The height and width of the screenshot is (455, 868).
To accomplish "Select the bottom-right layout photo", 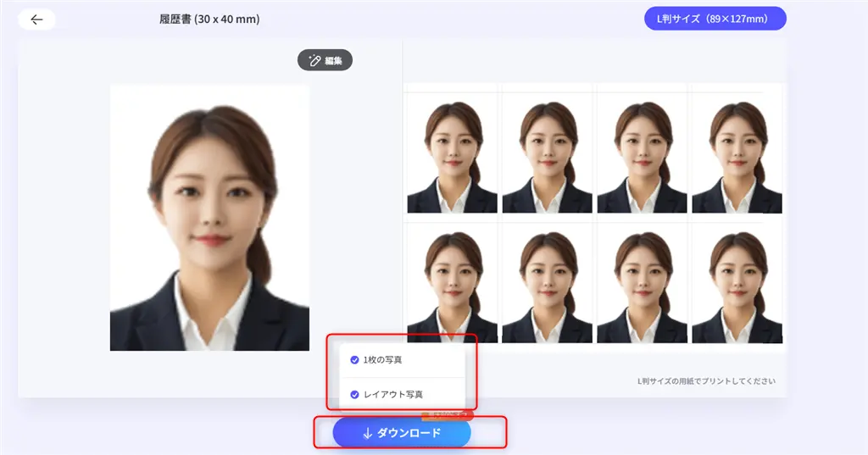I will point(737,283).
